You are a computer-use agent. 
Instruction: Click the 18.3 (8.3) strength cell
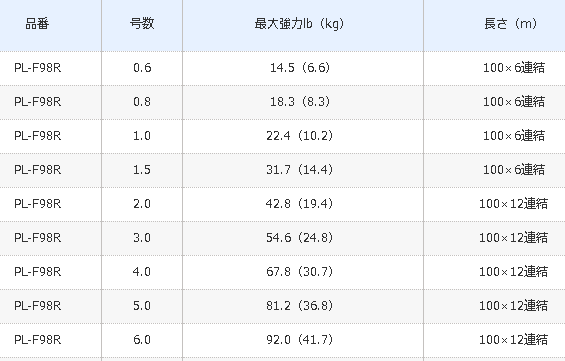[300, 102]
